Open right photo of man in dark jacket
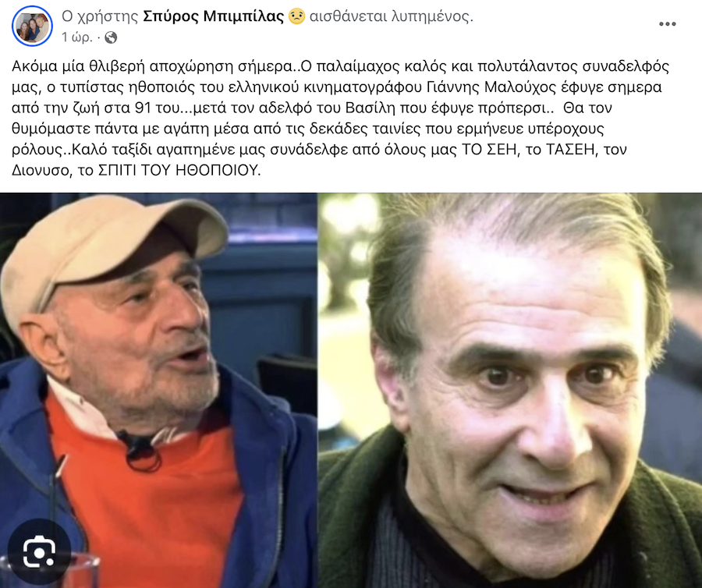Image resolution: width=702 pixels, height=588 pixels. click(510, 390)
